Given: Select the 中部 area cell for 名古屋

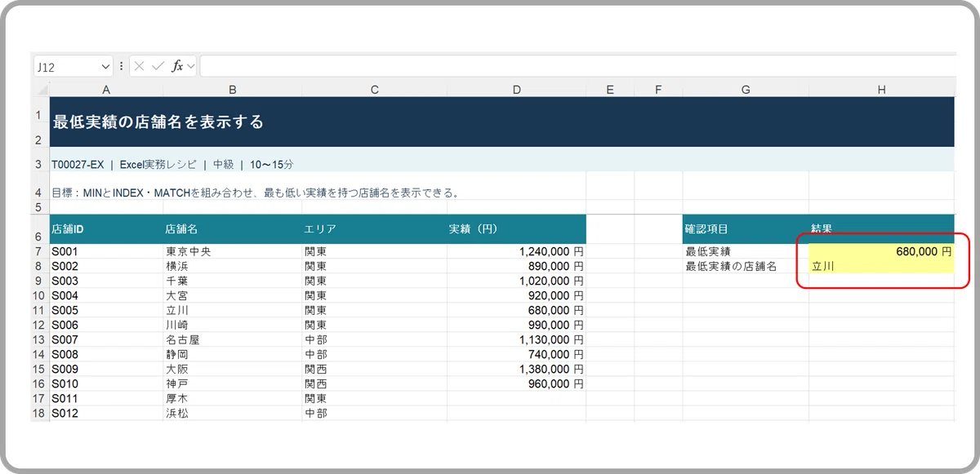Looking at the screenshot, I should pos(374,339).
